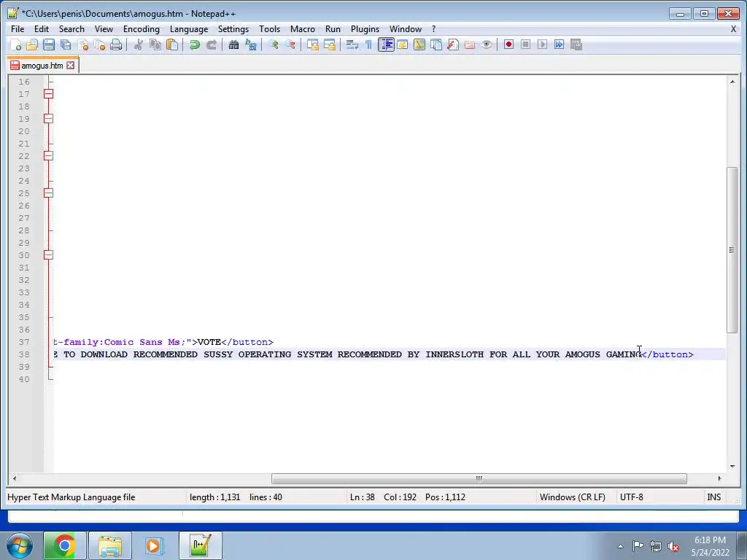Collapse the fold at line 17

(x=49, y=94)
